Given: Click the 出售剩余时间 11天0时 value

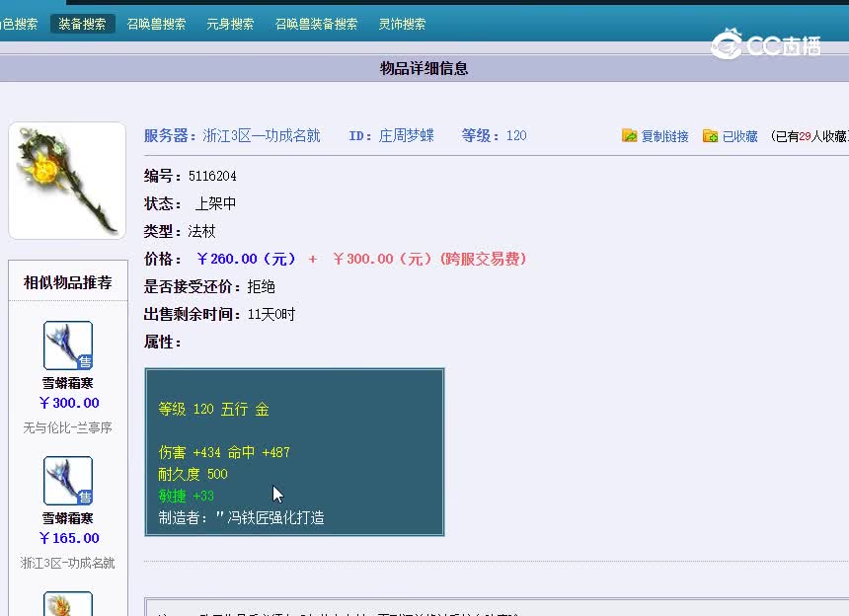Looking at the screenshot, I should point(271,315).
